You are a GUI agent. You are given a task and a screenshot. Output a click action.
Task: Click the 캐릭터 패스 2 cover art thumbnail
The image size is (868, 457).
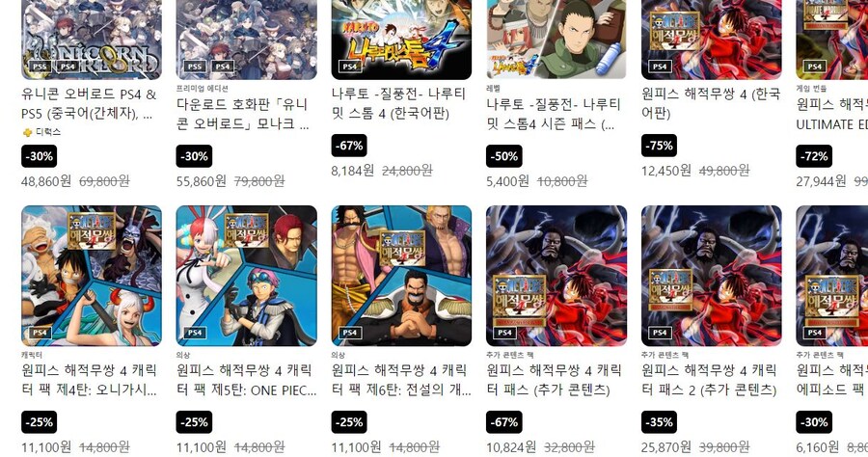[712, 276]
